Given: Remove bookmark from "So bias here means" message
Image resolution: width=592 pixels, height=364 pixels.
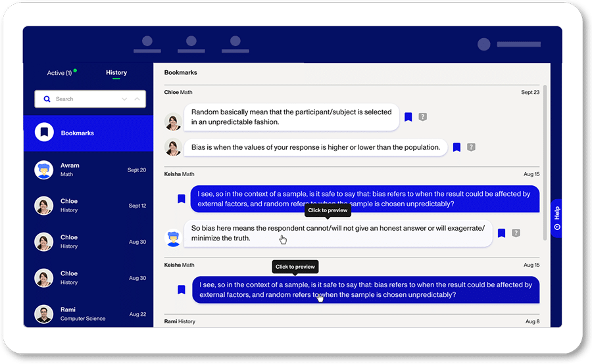Looking at the screenshot, I should click(x=501, y=233).
